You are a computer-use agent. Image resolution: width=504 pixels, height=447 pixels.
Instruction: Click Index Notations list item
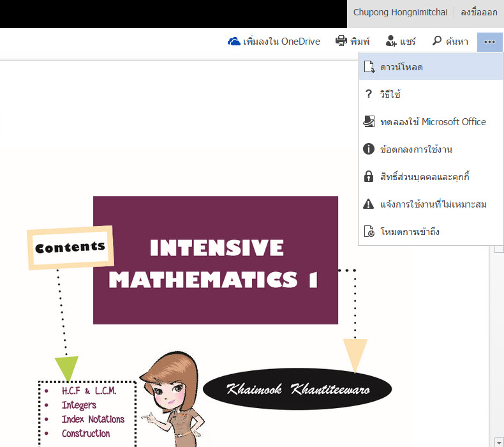tap(93, 419)
